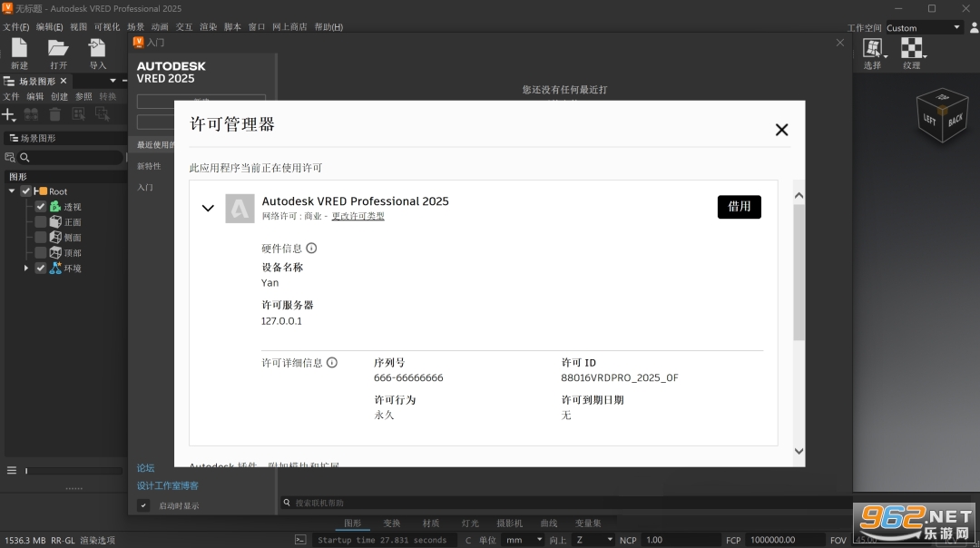Open the 帮助(H) menu
This screenshot has height=548, width=980.
328,27
